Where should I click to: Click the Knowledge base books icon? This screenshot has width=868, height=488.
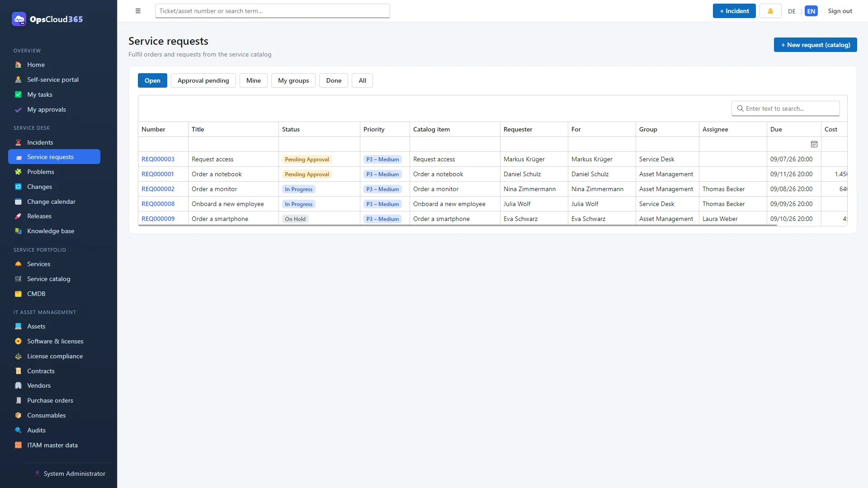coord(18,231)
